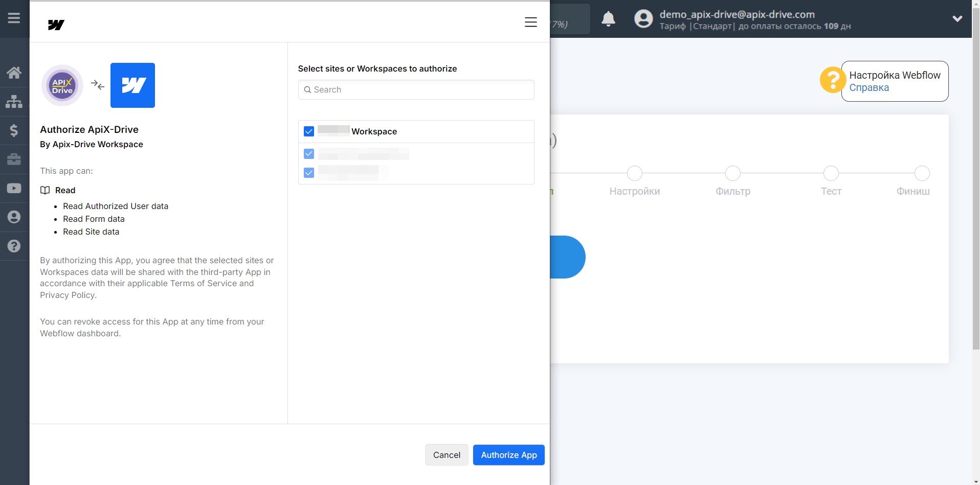Screen dimensions: 980x485
Task: Click the page vertical scrollbar
Action: point(976,179)
